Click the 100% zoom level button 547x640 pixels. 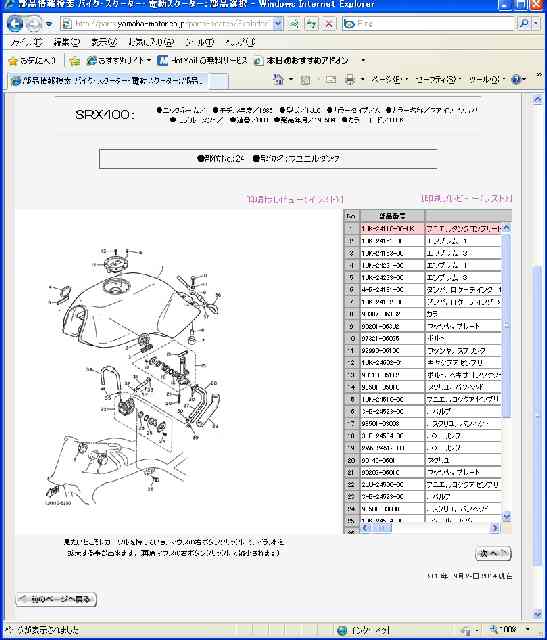505,630
